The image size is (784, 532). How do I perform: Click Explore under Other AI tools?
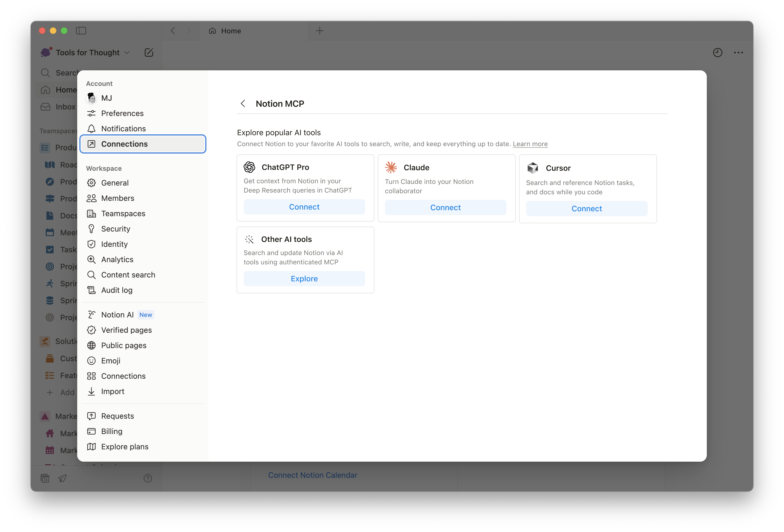pyautogui.click(x=304, y=279)
